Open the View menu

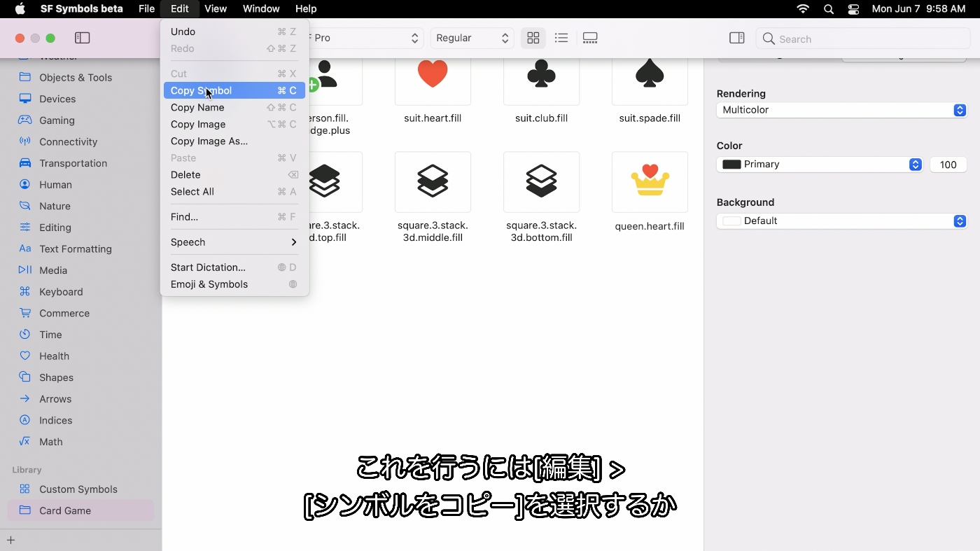[216, 9]
